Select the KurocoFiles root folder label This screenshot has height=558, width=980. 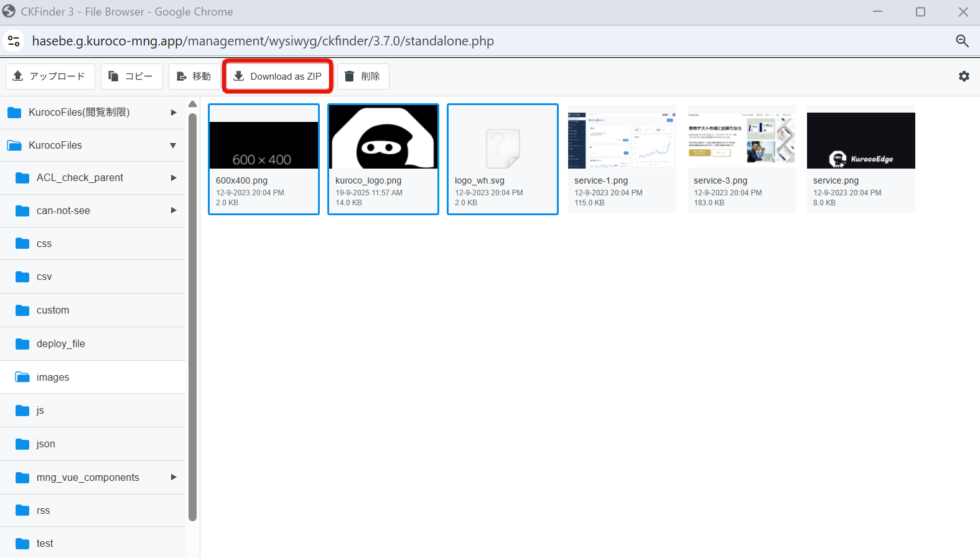coord(55,145)
